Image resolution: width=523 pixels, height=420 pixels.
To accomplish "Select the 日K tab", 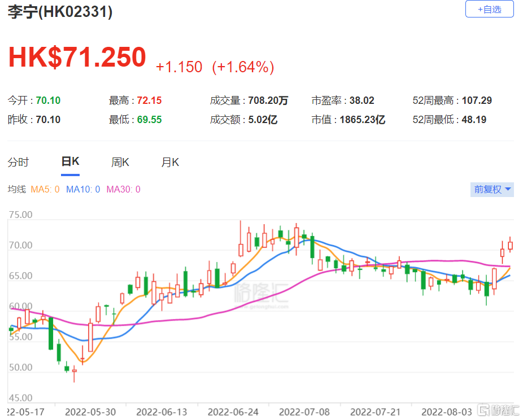I will 70,161.
